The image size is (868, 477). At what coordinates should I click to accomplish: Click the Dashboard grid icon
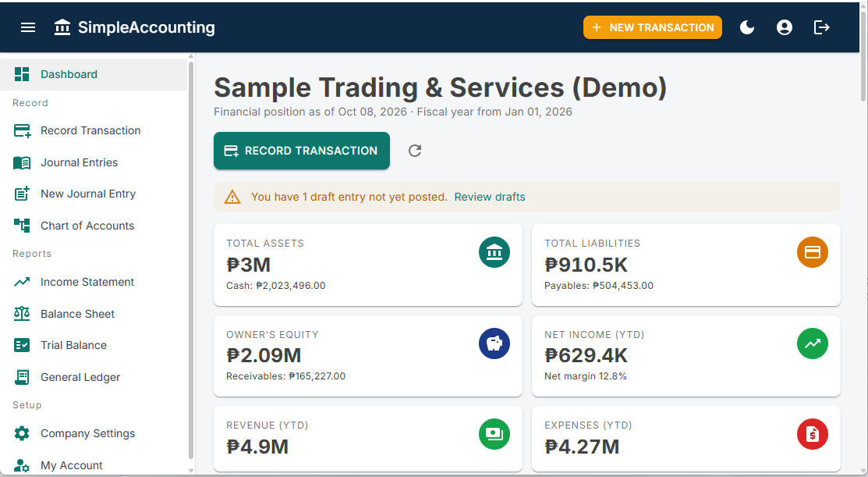[x=22, y=74]
